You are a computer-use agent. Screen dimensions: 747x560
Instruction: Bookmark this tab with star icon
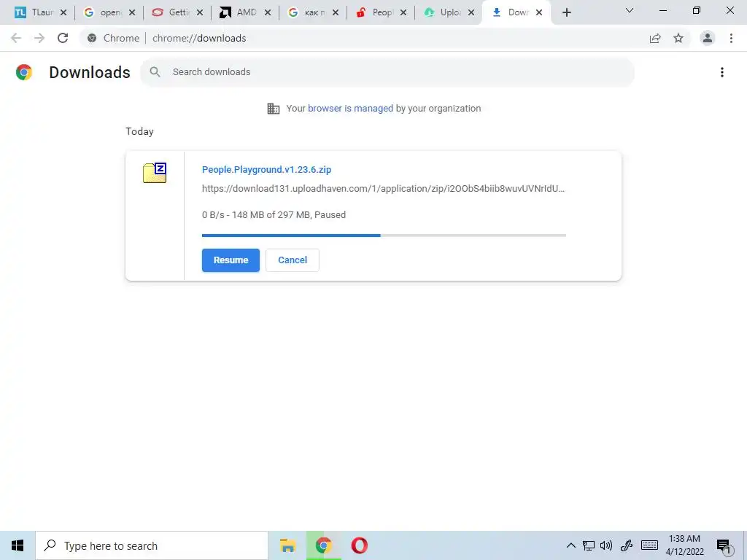(x=678, y=38)
